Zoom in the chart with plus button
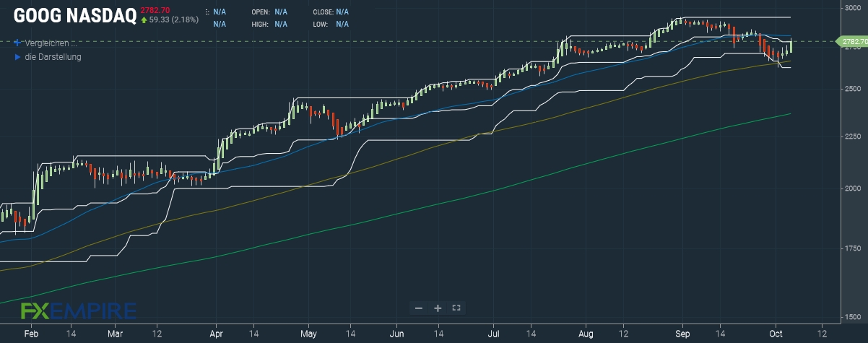Screen dimensions: 868x343 pos(438,308)
